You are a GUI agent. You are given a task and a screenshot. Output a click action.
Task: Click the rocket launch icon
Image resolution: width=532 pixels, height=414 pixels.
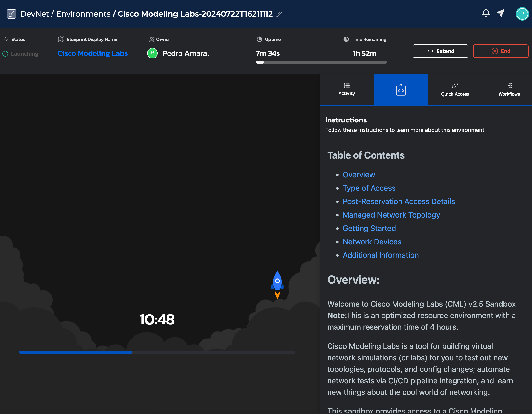[277, 284]
